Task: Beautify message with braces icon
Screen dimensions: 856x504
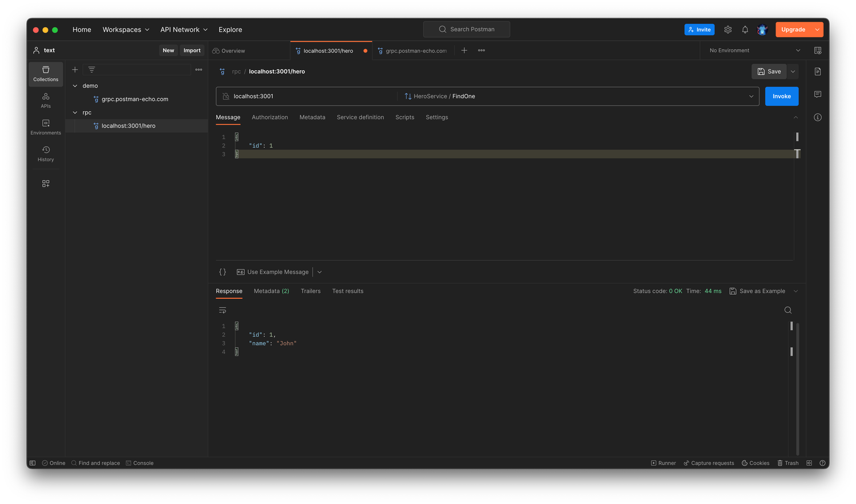Action: [223, 272]
